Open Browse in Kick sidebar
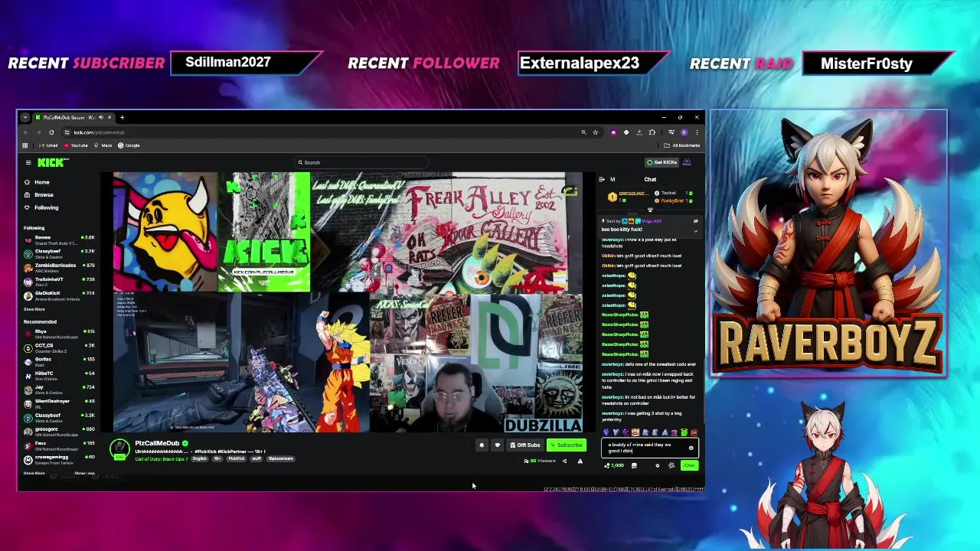Screen dimensions: 980x551 (x=38, y=194)
